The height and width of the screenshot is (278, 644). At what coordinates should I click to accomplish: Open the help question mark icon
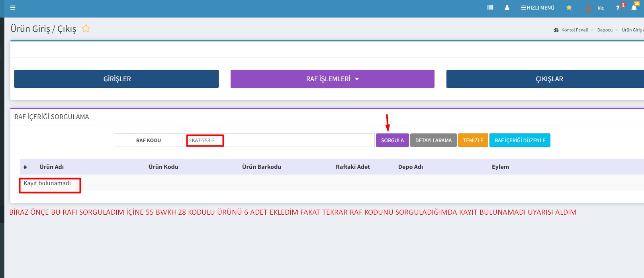click(x=618, y=8)
